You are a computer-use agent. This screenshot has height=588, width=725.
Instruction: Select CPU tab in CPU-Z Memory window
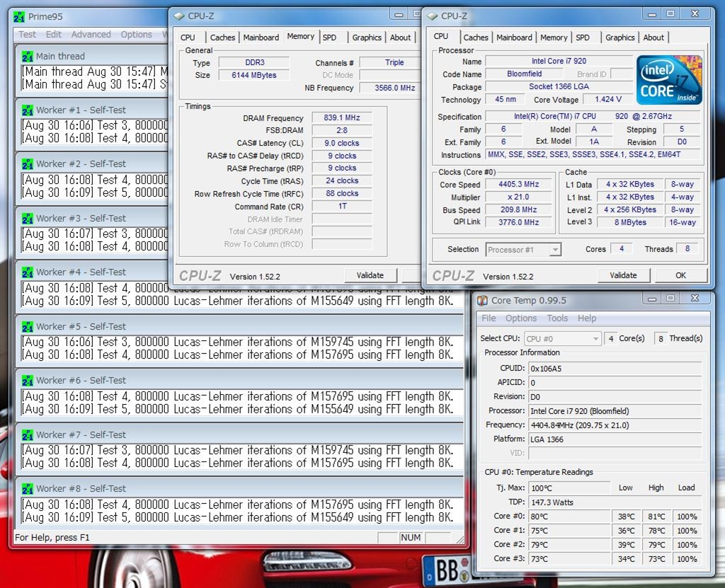(x=188, y=38)
